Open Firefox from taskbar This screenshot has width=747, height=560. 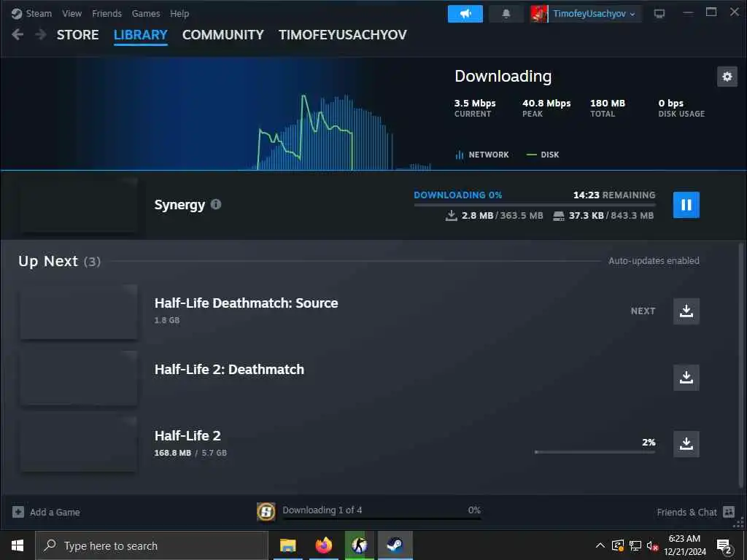click(x=323, y=545)
